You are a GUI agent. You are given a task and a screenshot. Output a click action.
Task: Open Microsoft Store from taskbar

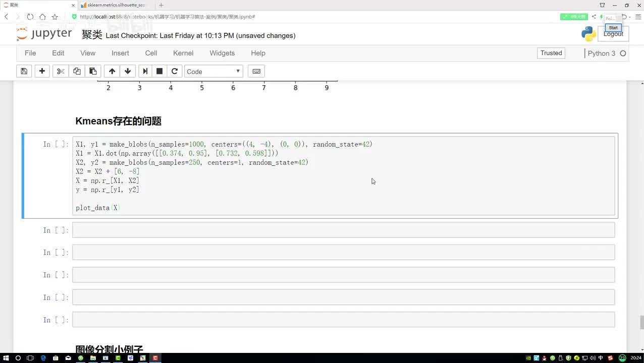point(56,358)
